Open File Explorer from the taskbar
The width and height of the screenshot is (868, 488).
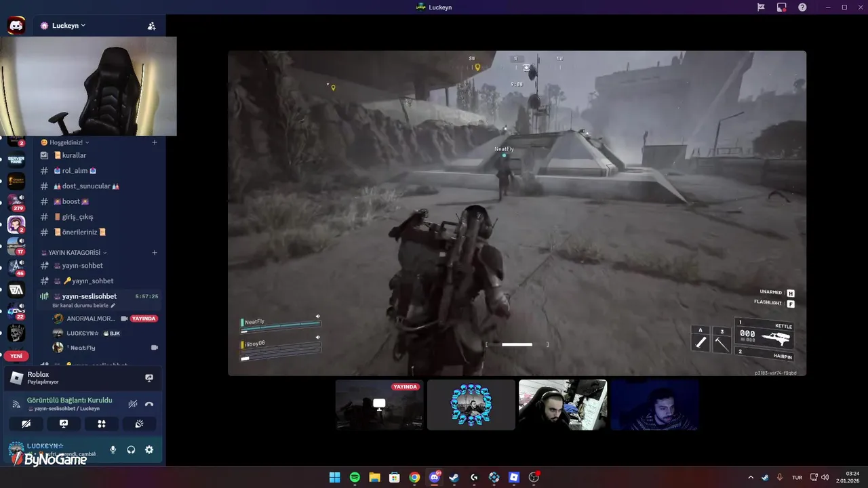click(374, 477)
